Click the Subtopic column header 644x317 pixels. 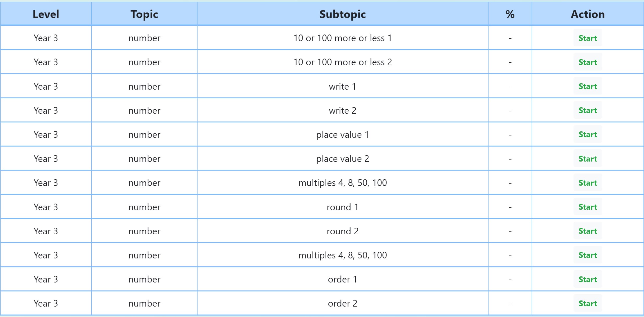point(342,14)
